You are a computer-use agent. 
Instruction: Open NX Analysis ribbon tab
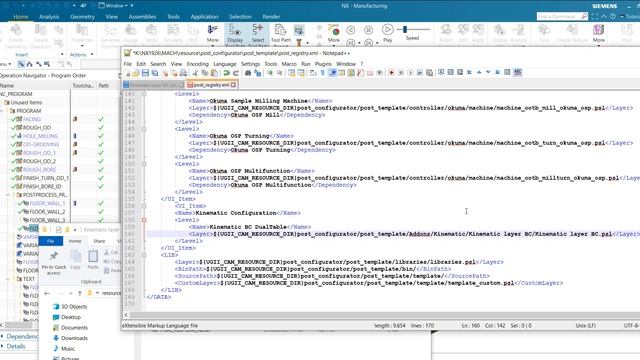(49, 17)
